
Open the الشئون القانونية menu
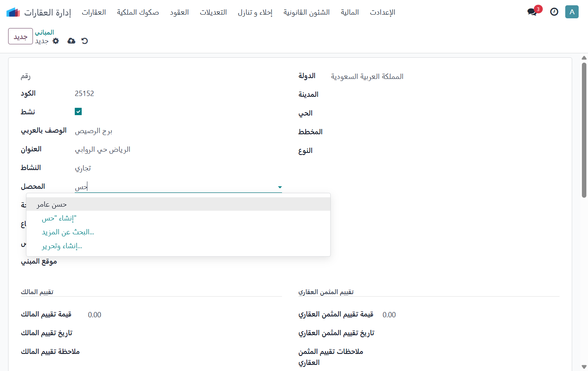tap(307, 12)
